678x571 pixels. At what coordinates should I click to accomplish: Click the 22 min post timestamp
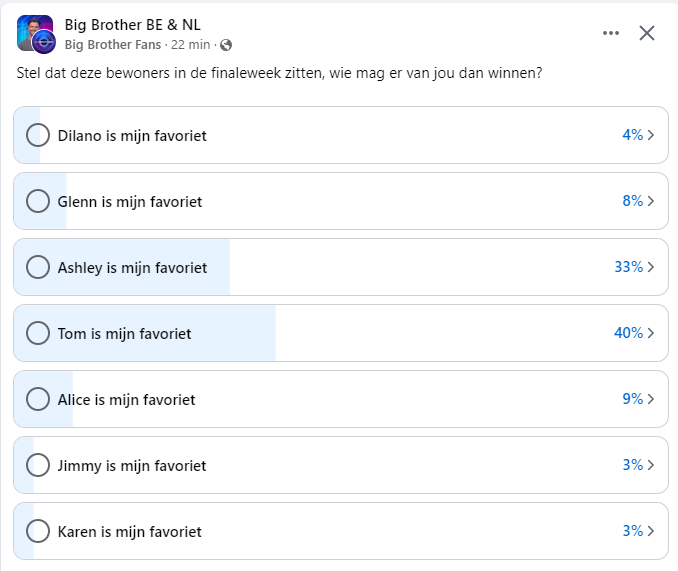coord(190,45)
